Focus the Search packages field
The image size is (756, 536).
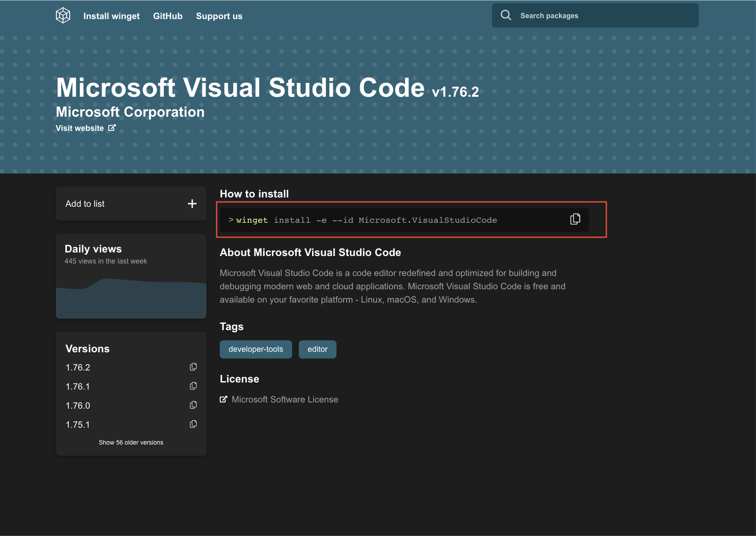click(x=595, y=16)
